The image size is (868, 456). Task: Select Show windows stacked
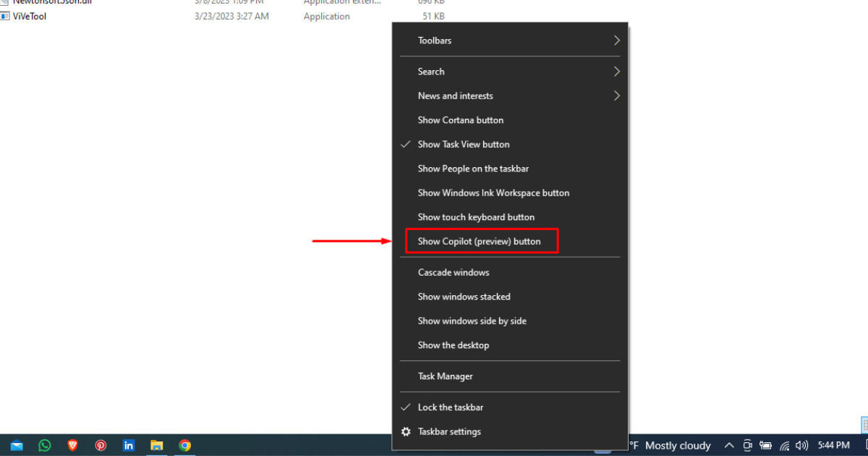510,297
